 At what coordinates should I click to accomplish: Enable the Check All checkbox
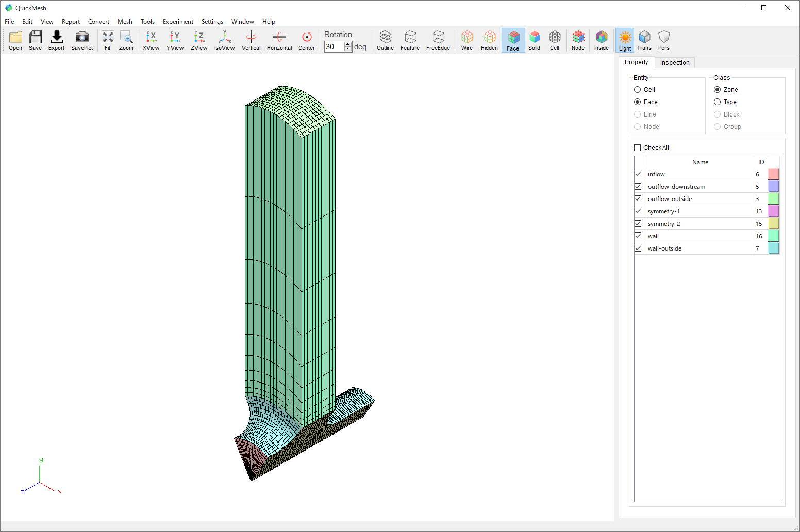638,148
